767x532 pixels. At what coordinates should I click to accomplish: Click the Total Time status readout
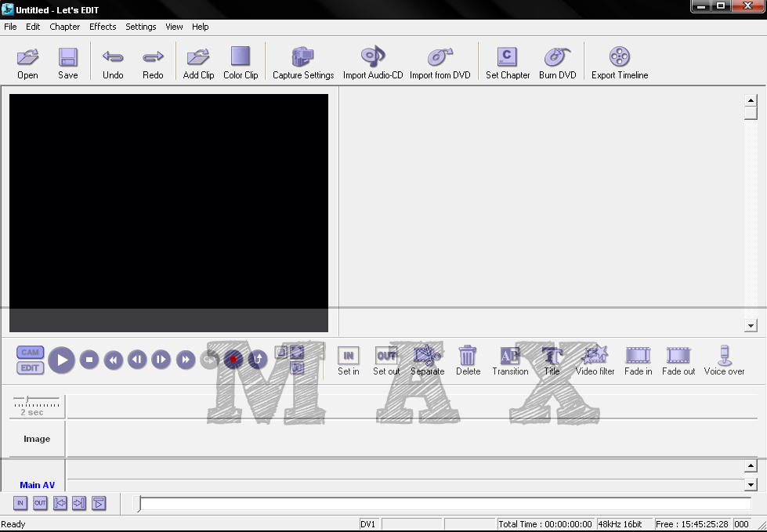(x=545, y=524)
